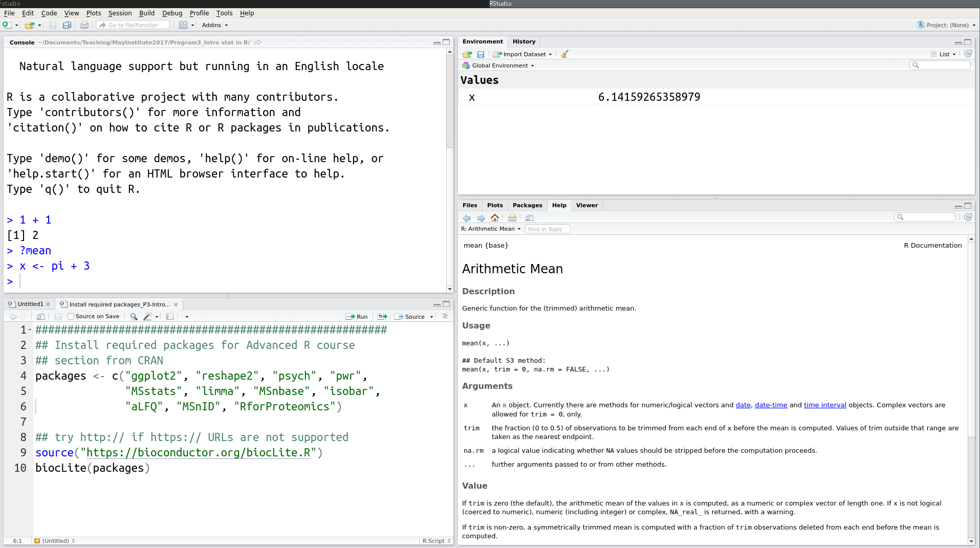Open an existing file via the folder icon
Viewport: 980px width, 548px height.
30,25
